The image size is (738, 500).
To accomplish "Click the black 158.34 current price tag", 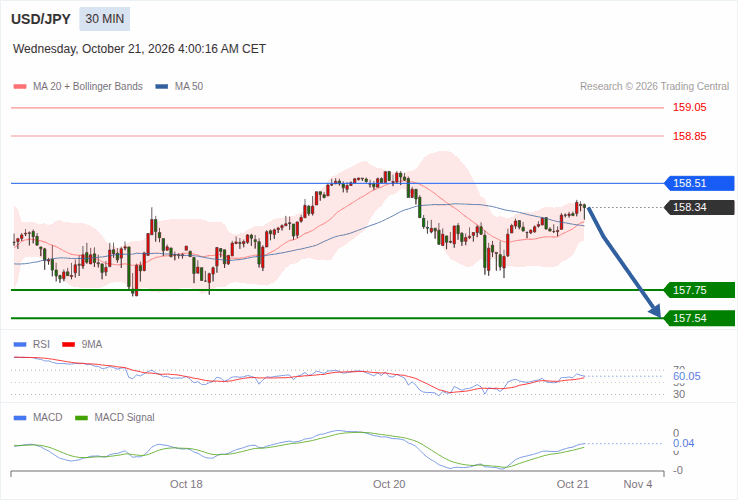I will (x=699, y=207).
